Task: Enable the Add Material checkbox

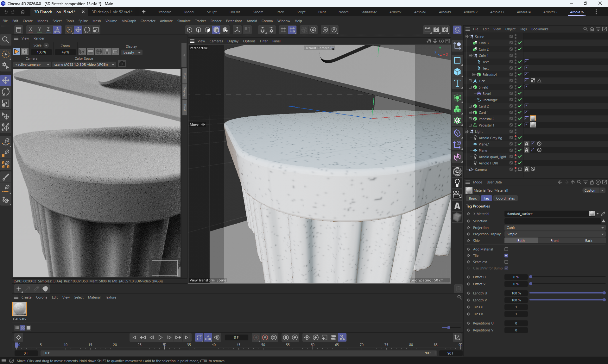Action: 506,249
